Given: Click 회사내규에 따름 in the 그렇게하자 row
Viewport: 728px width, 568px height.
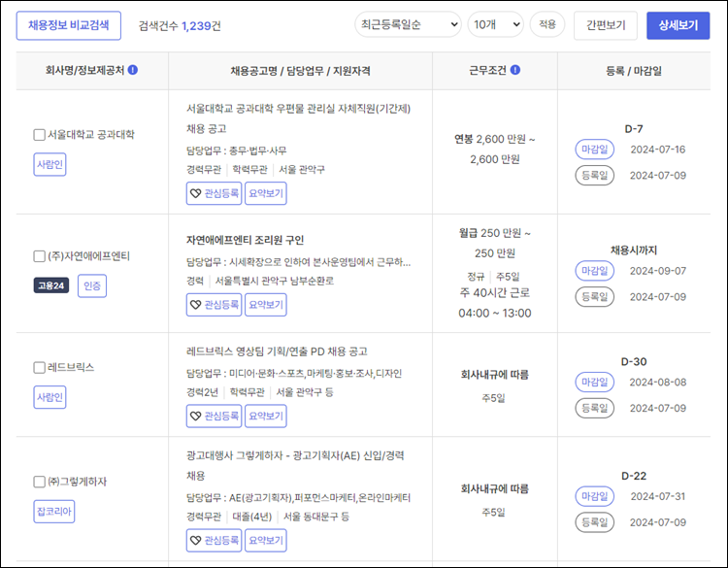Looking at the screenshot, I should click(494, 488).
